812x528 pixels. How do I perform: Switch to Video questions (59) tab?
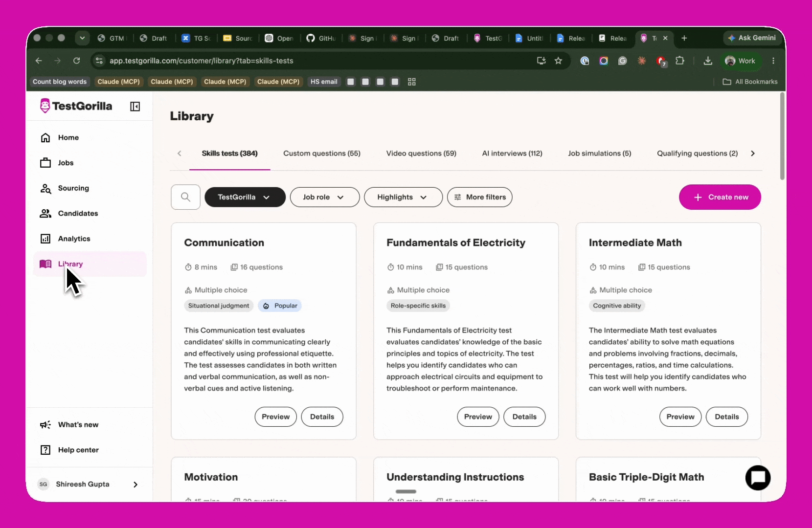click(421, 154)
